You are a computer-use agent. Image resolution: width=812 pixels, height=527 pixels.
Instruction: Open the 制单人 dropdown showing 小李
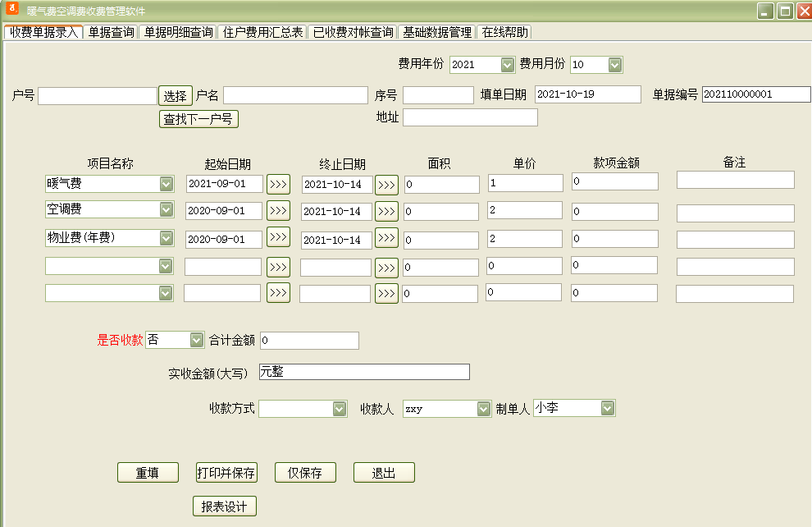608,408
